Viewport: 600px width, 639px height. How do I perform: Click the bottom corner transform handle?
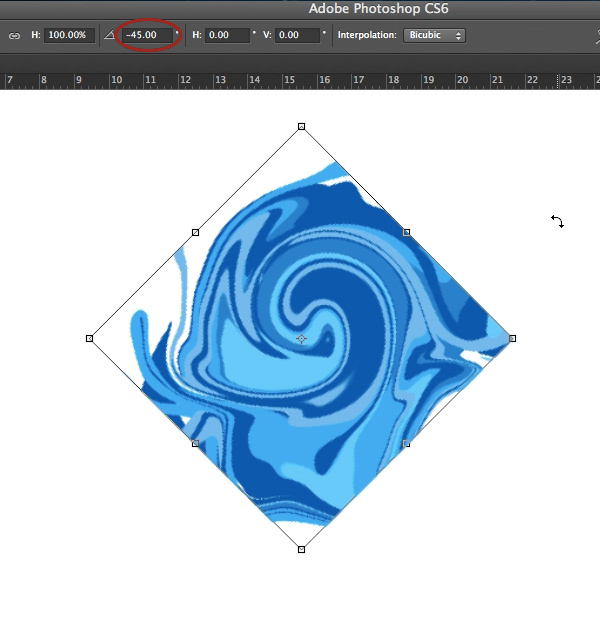301,549
